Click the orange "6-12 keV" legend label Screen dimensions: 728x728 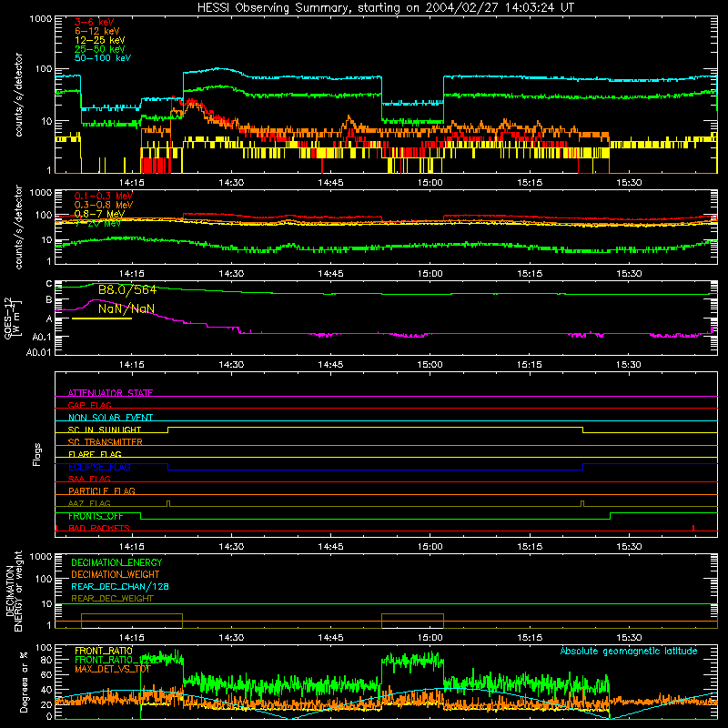[97, 31]
